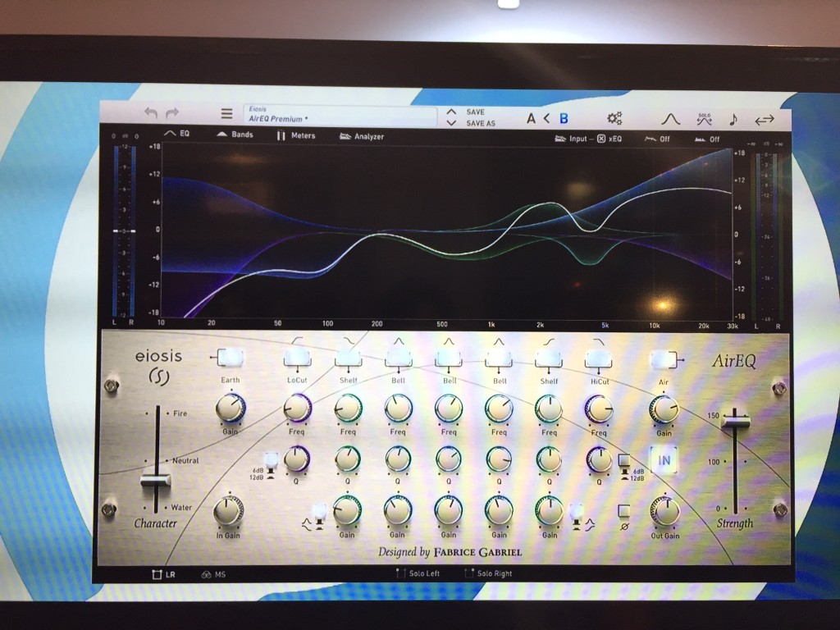Click the double-arrow swap icon at top right
The image size is (840, 630).
tap(765, 120)
